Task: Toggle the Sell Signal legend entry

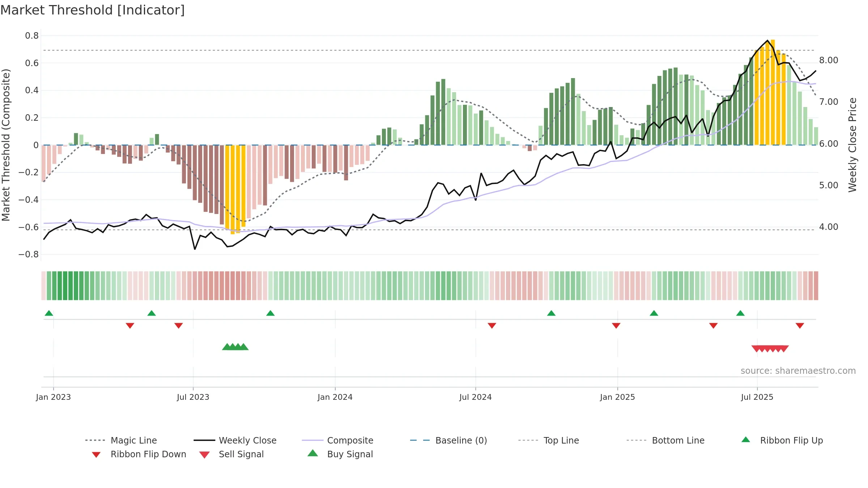Action: [231, 454]
